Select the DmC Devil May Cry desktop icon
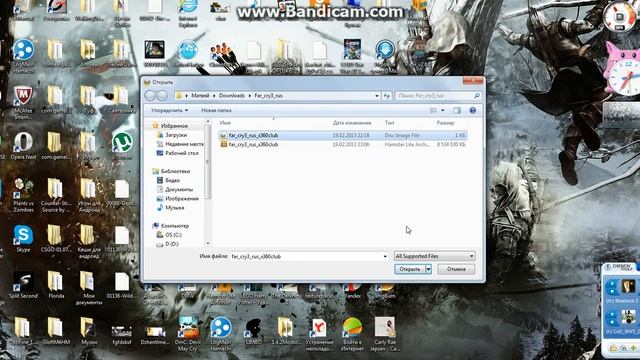 coord(188,334)
